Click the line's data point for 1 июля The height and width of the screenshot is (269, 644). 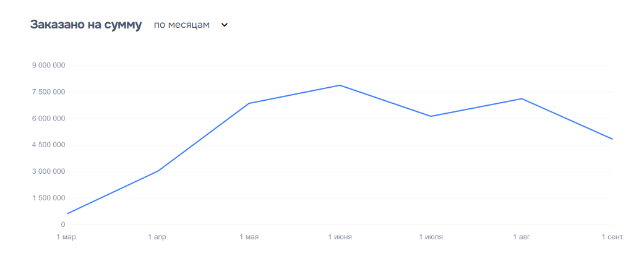(x=431, y=116)
